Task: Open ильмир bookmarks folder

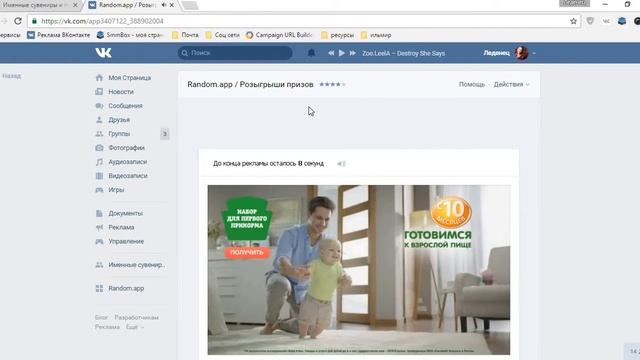Action: pos(376,35)
